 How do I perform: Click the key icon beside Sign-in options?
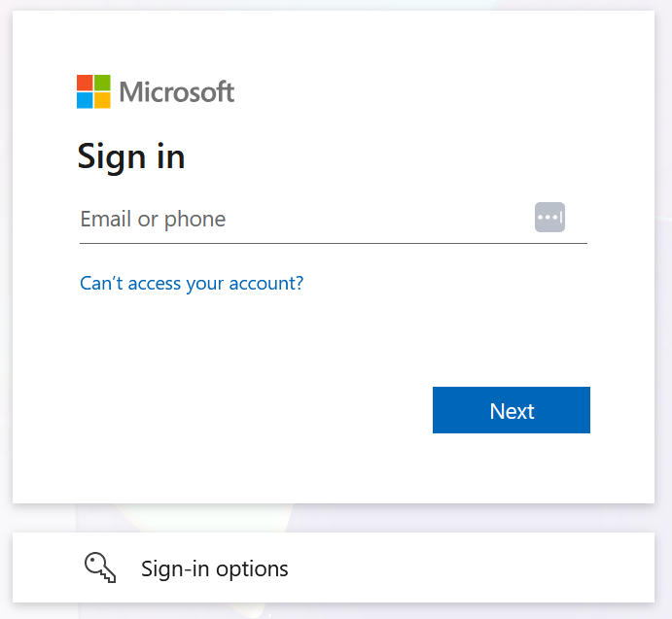click(x=100, y=567)
